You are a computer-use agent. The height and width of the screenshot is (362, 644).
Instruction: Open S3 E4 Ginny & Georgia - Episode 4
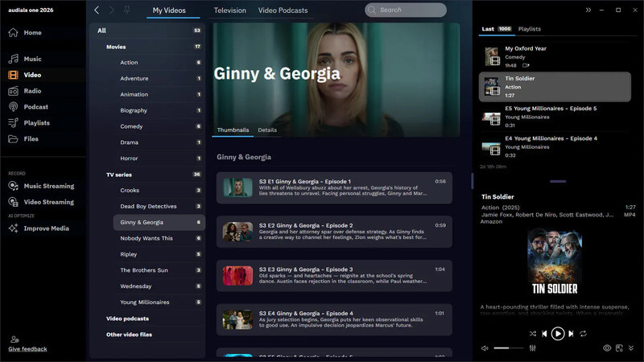point(334,319)
